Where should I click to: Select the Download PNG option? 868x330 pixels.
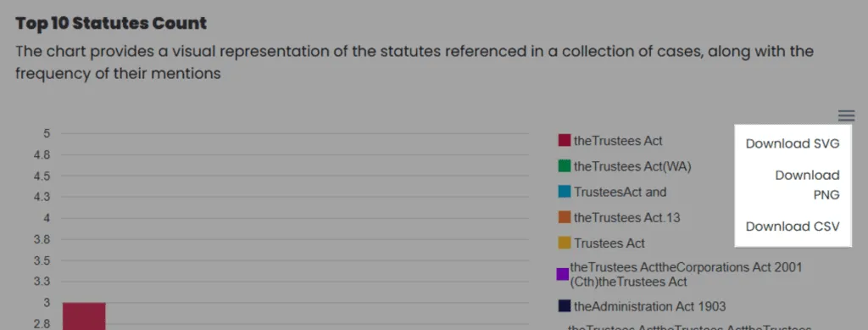807,185
